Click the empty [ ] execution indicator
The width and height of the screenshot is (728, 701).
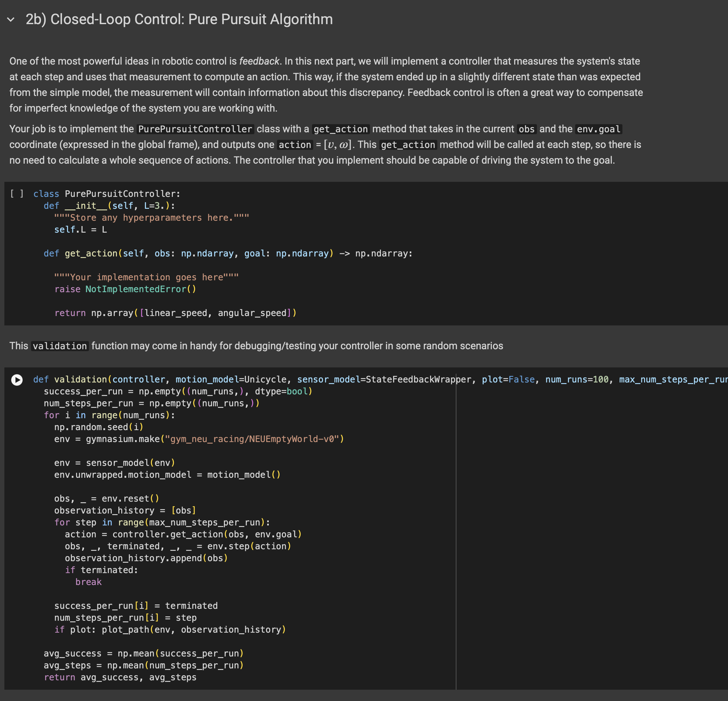coord(17,194)
